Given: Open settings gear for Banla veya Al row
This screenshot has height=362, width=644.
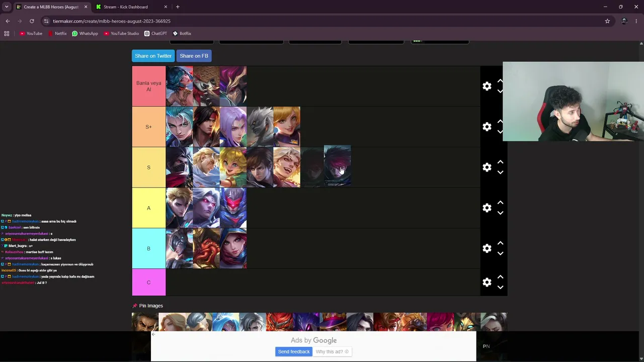Looking at the screenshot, I should pyautogui.click(x=487, y=86).
